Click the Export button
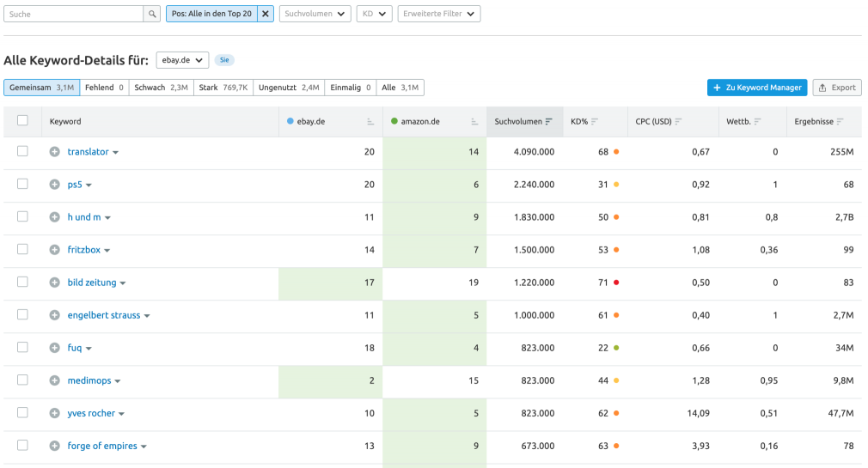Image resolution: width=868 pixels, height=468 pixels. [837, 88]
